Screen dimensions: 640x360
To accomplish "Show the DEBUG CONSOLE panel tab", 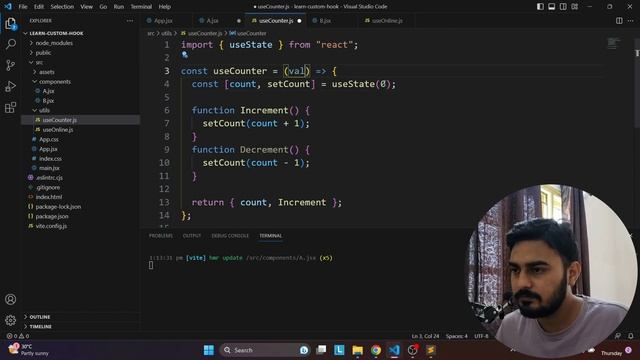I will coord(230,236).
